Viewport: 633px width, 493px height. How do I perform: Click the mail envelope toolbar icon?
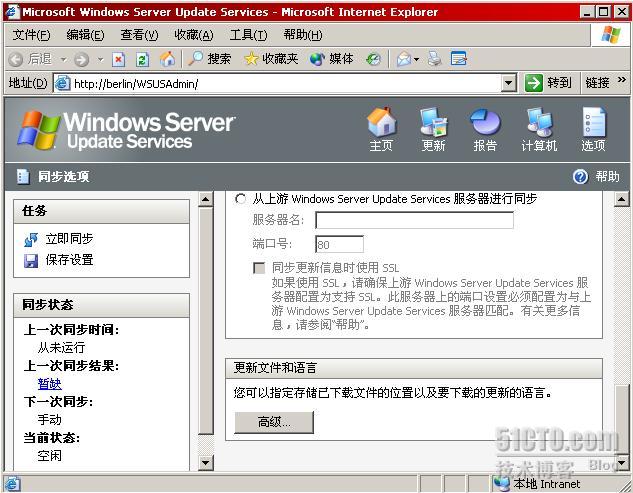404,59
